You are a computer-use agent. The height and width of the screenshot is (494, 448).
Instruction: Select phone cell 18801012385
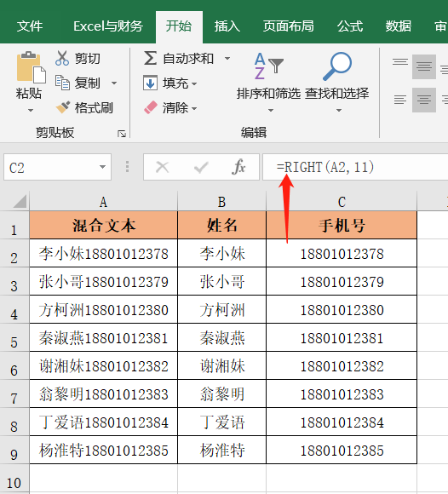coord(342,450)
